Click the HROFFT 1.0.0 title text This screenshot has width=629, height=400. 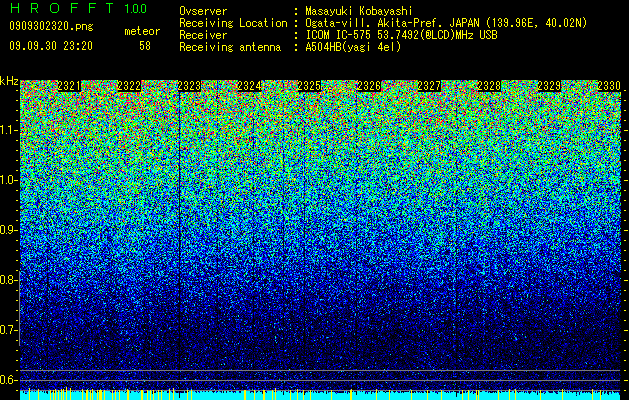(x=79, y=8)
